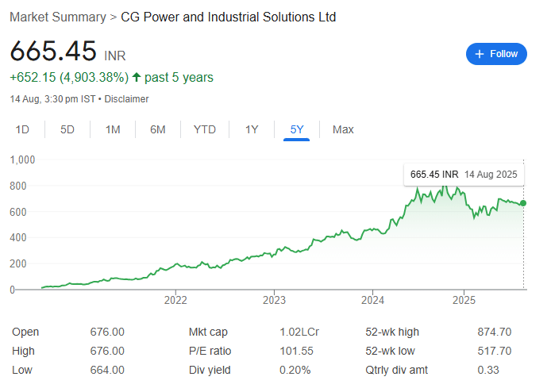Screen dimensions: 551x392
Task: Click the 200 y-axis label
Action: tap(18, 263)
